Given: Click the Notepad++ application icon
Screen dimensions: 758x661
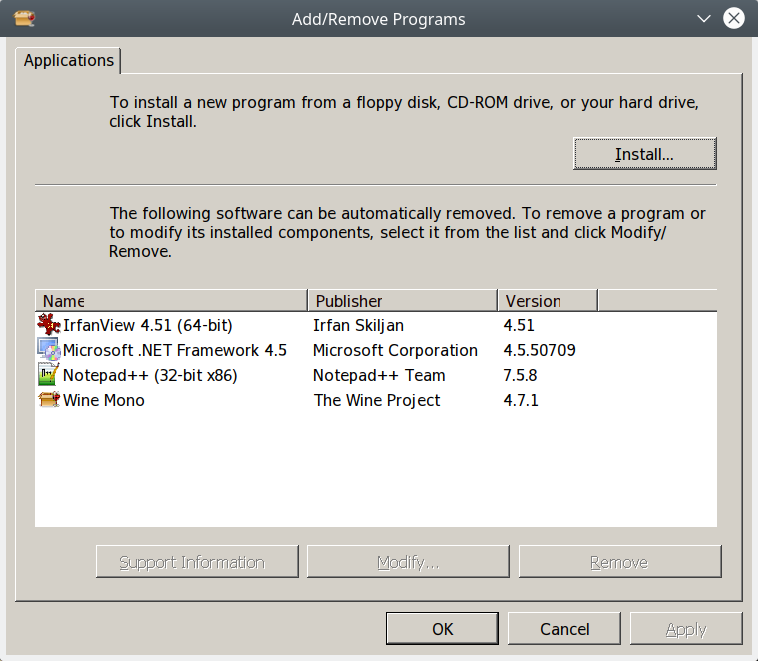Looking at the screenshot, I should (49, 375).
